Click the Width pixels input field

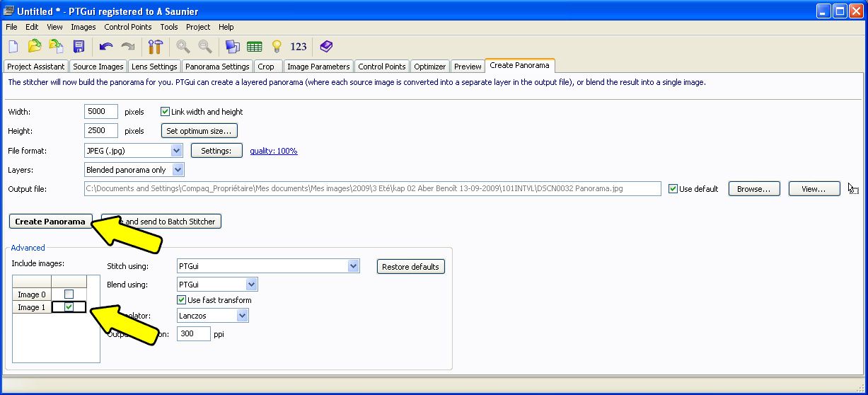[x=100, y=112]
